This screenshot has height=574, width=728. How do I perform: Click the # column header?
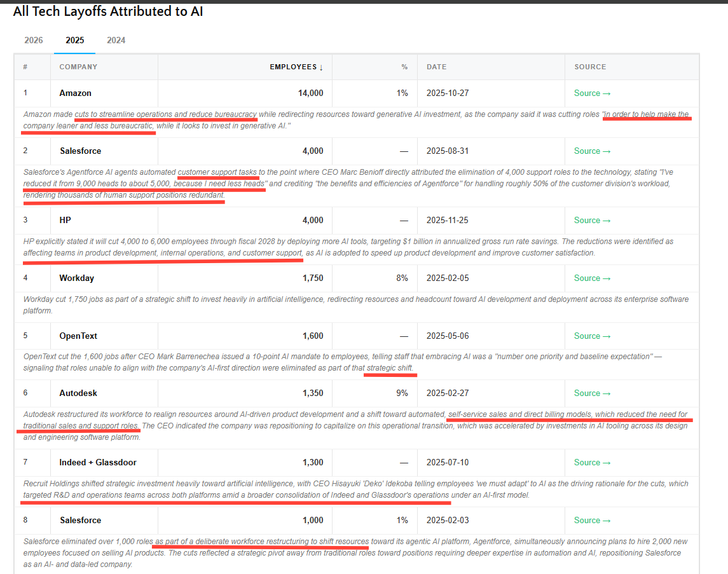(x=25, y=67)
